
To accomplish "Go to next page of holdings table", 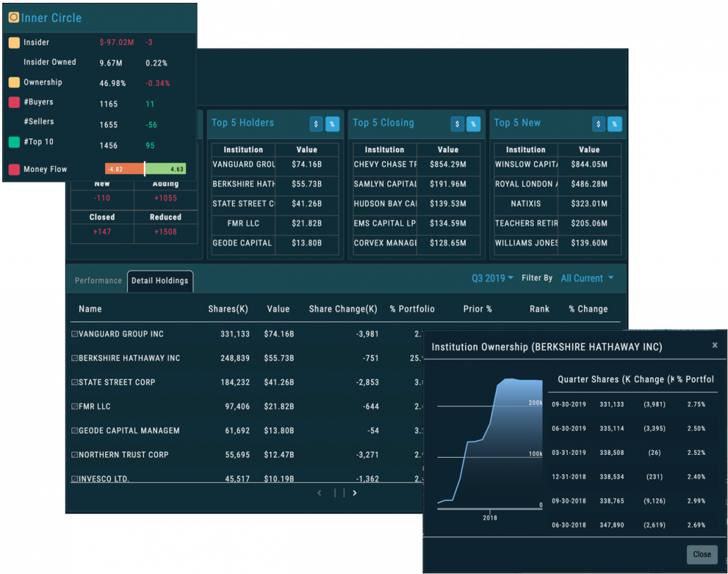I will 355,493.
